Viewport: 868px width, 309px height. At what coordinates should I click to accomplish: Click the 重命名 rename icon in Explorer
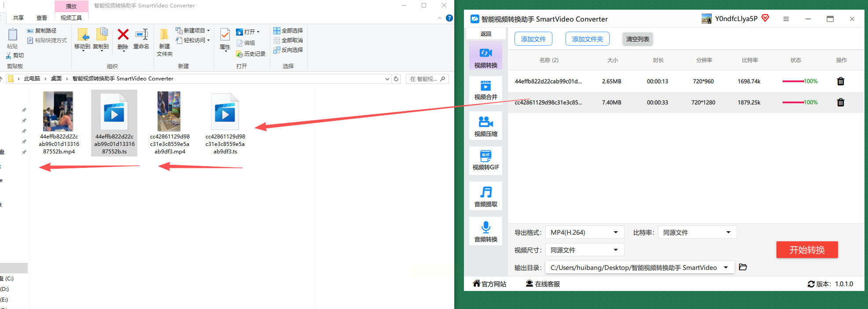[x=142, y=34]
